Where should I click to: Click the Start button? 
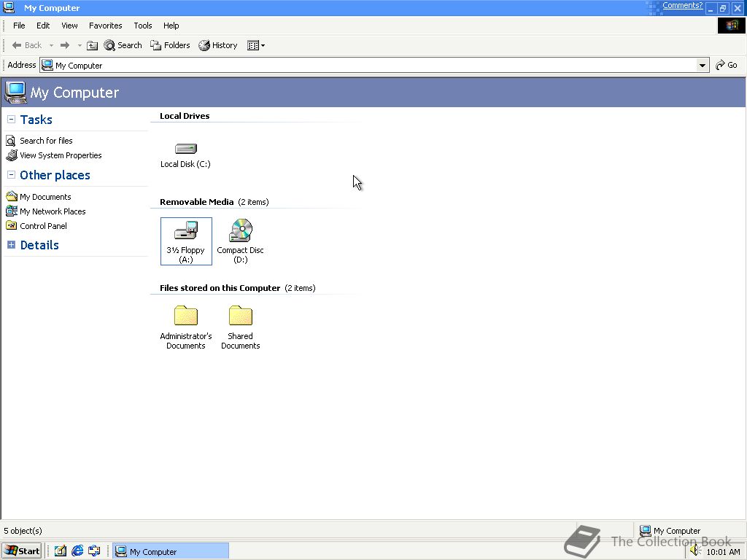(x=21, y=551)
